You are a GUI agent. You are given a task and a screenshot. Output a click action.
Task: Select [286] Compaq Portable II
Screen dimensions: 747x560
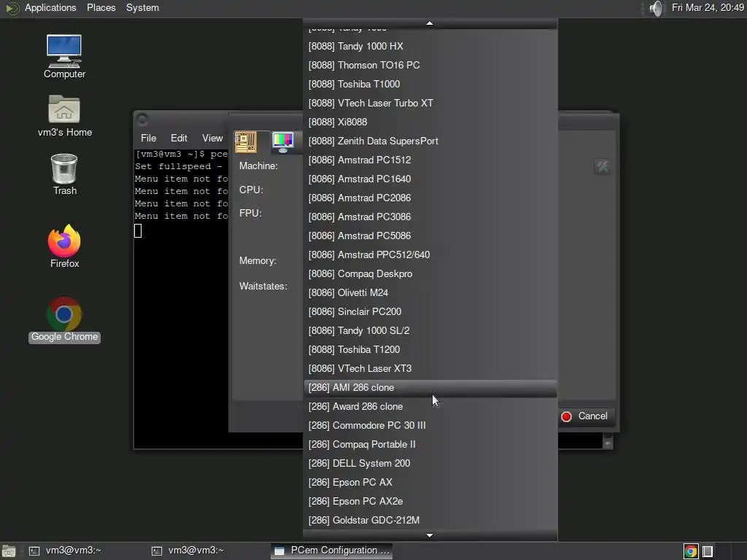click(430, 445)
